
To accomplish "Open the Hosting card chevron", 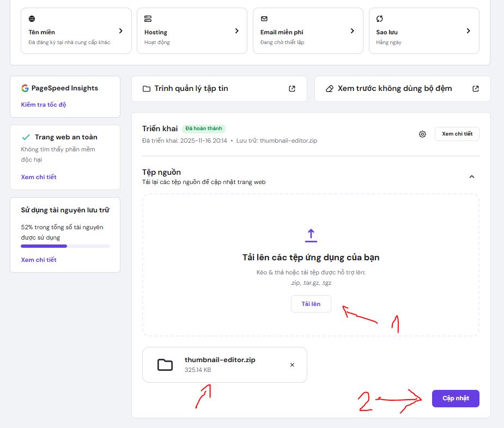I will click(x=236, y=31).
